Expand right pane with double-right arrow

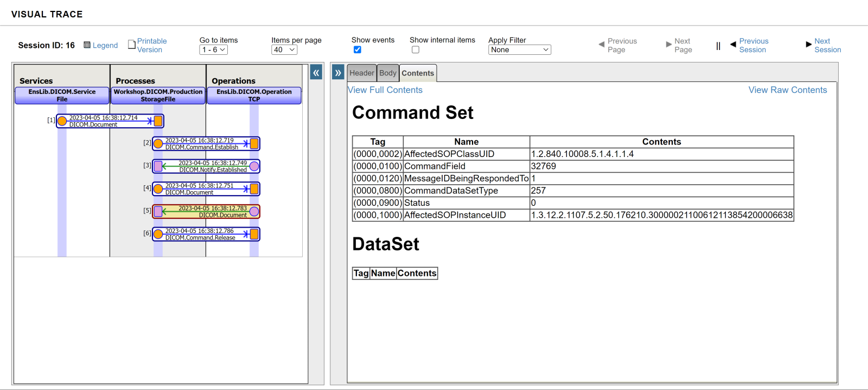click(338, 72)
